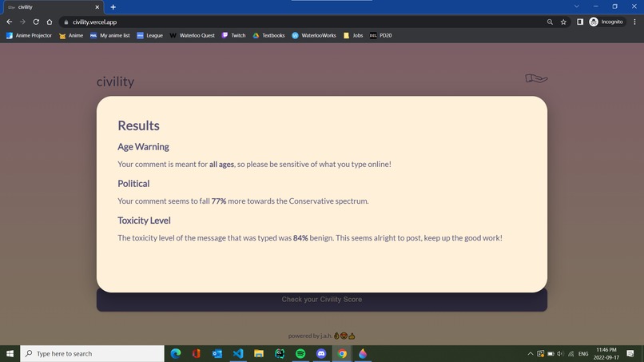Show hidden system tray icons
The height and width of the screenshot is (362, 644).
tap(530, 353)
